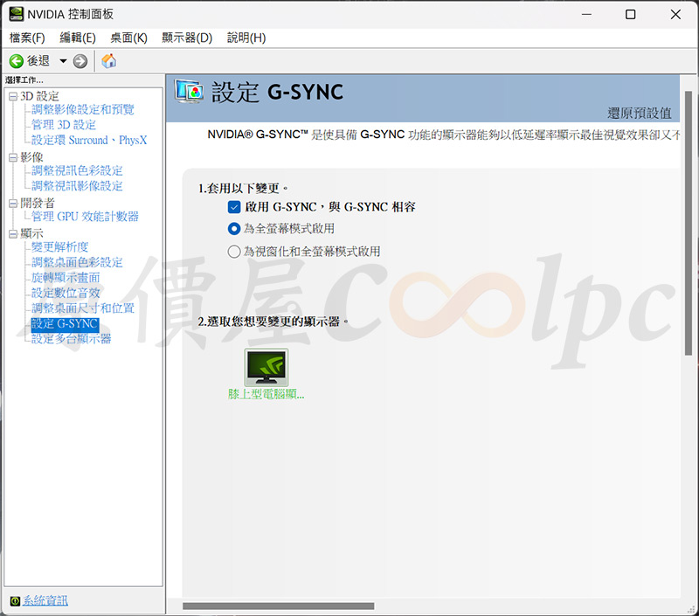Open 設定數位音效 page
The height and width of the screenshot is (616, 699).
[66, 293]
